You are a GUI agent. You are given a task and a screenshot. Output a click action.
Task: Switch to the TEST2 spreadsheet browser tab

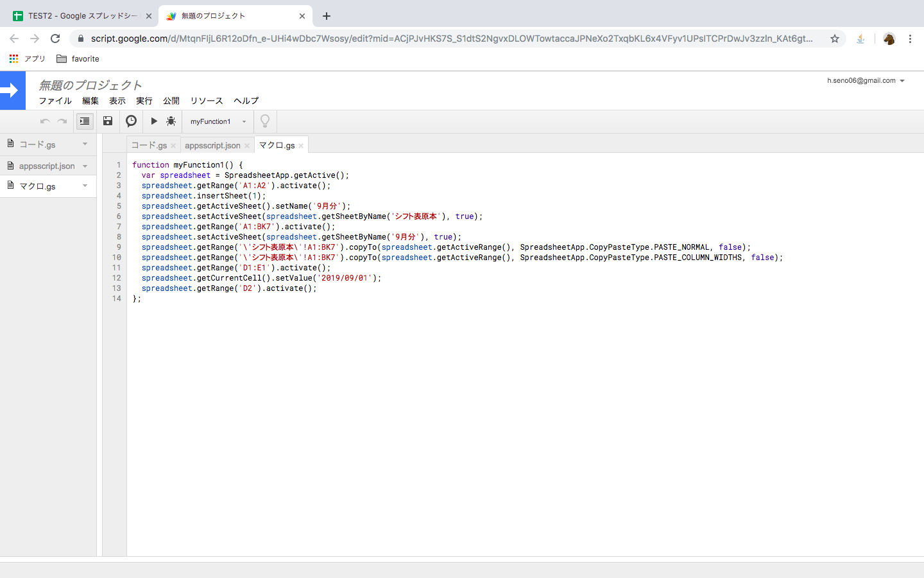(77, 15)
